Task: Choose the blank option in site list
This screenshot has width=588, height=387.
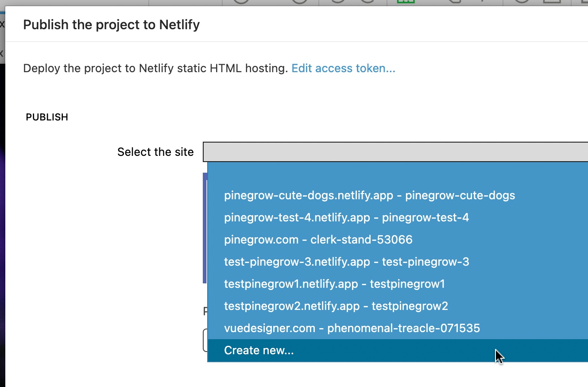Action: tap(398, 173)
